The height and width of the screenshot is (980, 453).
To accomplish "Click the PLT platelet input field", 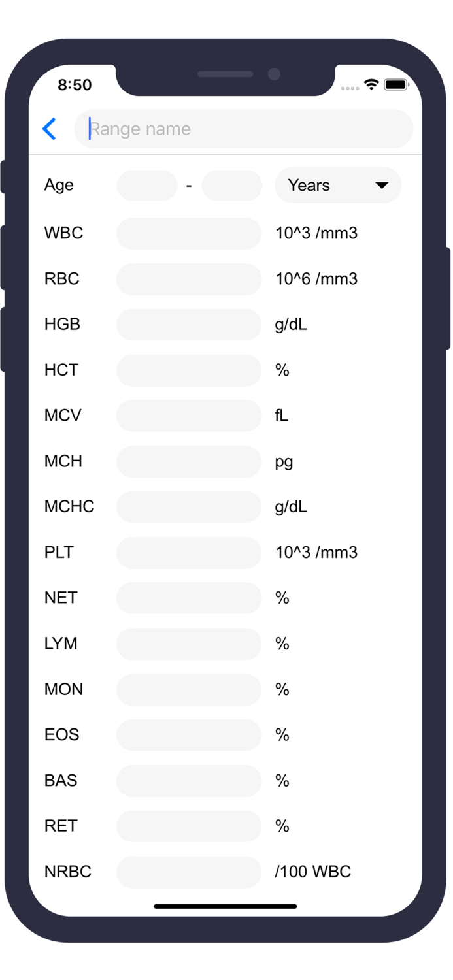I will tap(188, 553).
